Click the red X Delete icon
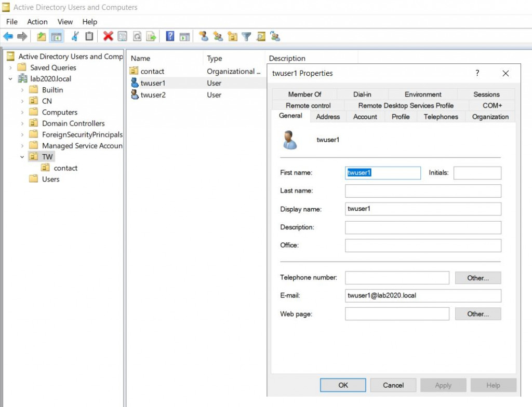 click(x=108, y=36)
